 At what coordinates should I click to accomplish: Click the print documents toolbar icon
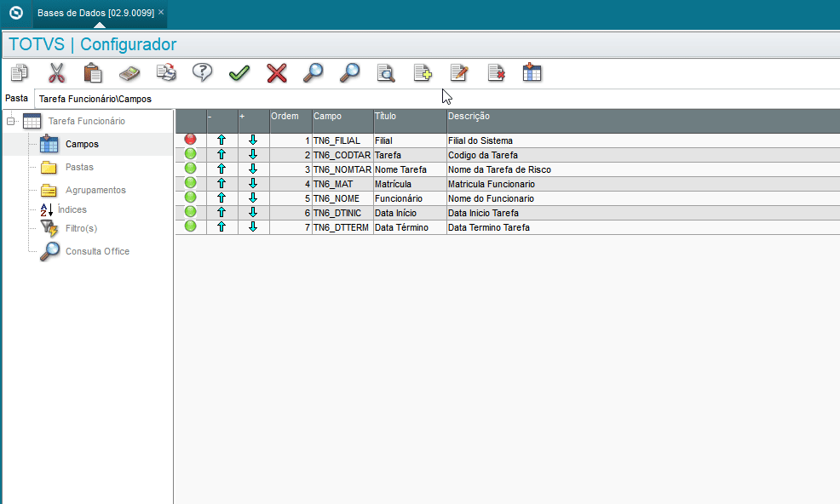(167, 73)
